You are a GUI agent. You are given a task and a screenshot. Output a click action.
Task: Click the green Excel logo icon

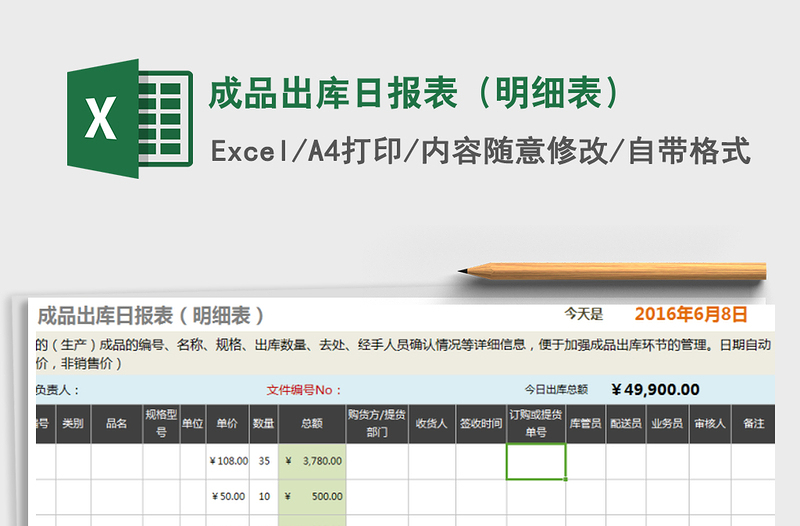[130, 118]
